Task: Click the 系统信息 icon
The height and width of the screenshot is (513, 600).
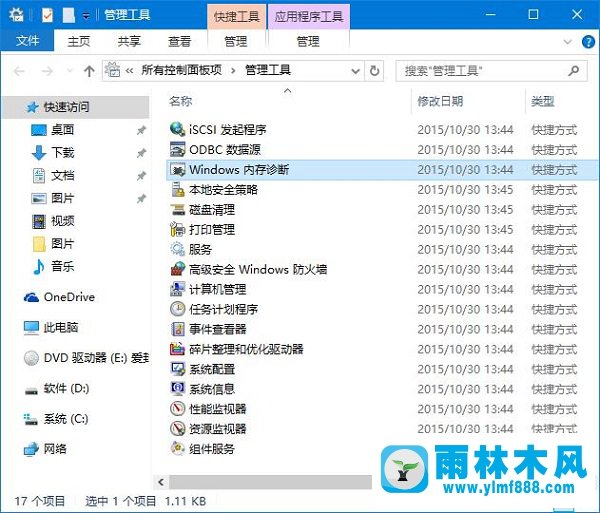Action: pos(178,389)
